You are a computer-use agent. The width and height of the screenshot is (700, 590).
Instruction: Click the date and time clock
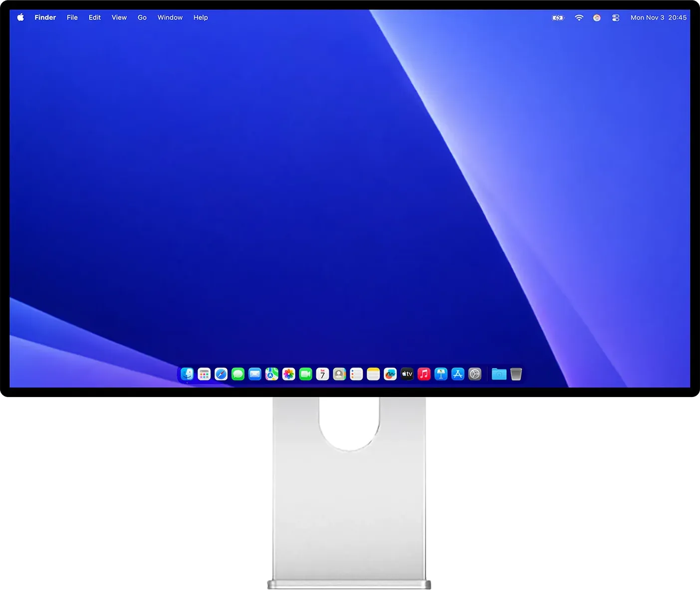coord(659,17)
